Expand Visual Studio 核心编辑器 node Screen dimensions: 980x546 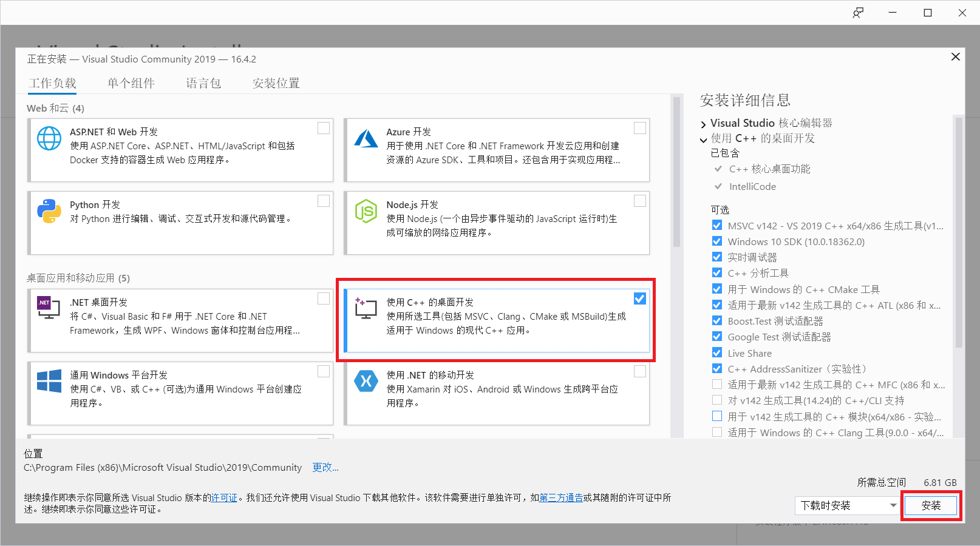coord(703,124)
